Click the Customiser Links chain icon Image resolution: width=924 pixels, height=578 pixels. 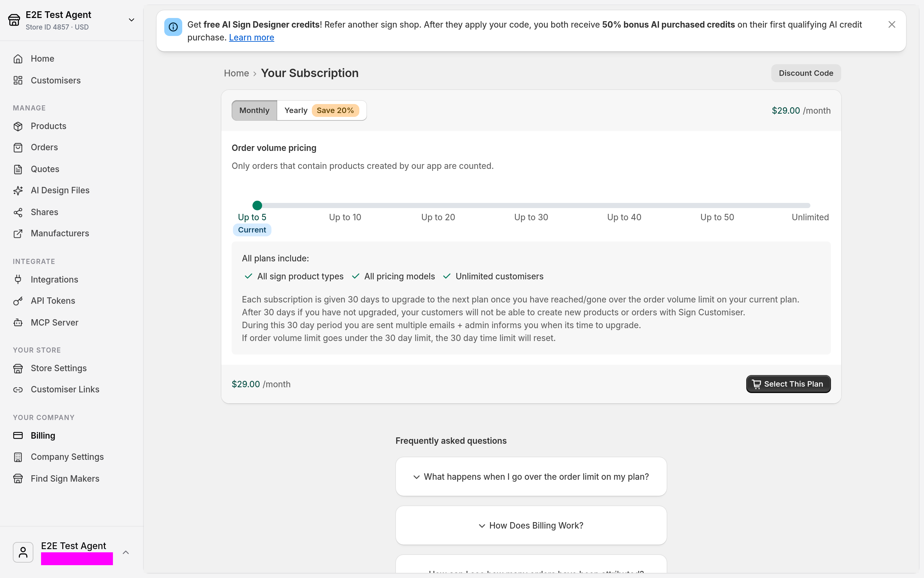pos(18,390)
